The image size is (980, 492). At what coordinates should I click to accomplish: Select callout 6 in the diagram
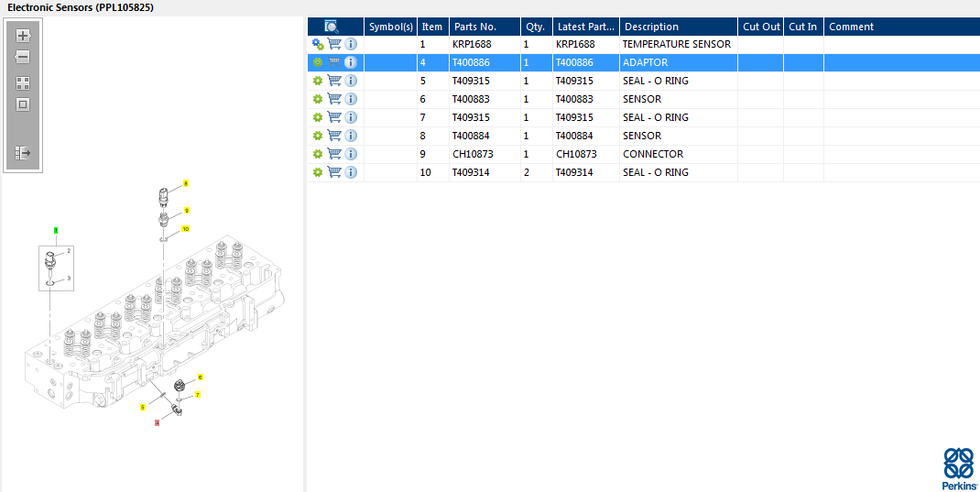point(200,377)
